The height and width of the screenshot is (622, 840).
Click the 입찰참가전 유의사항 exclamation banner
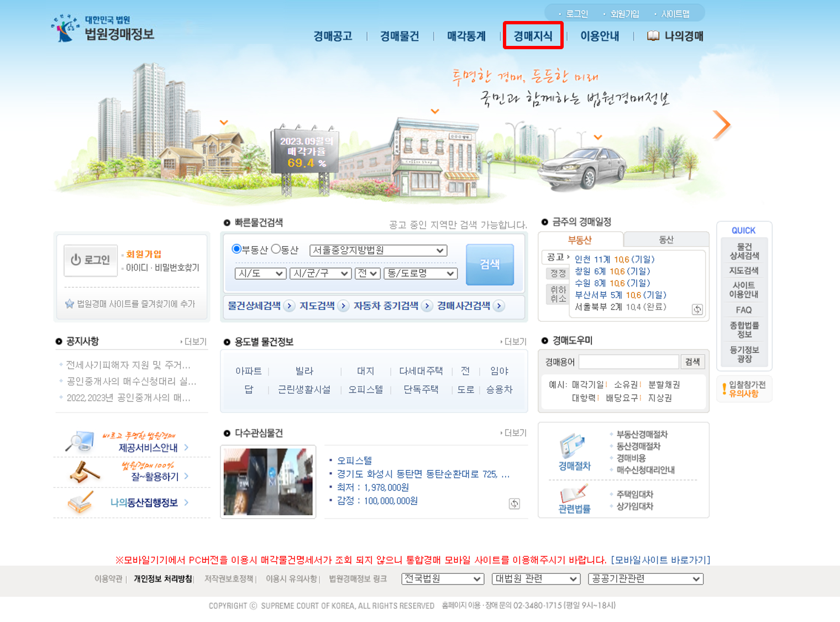(744, 388)
